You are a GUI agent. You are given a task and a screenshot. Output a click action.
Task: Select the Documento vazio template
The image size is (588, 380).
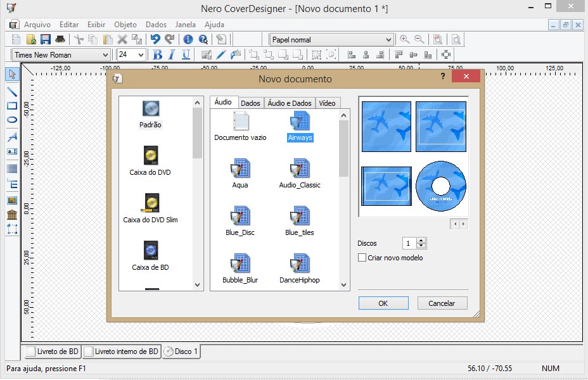(x=240, y=126)
